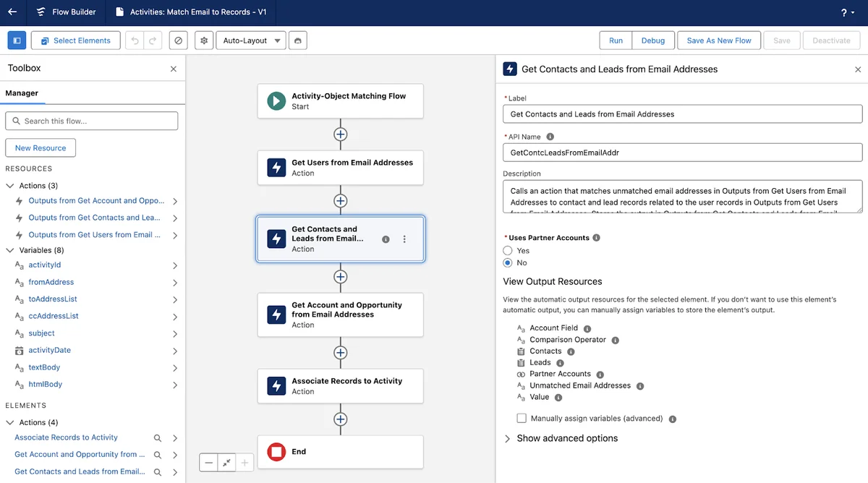
Task: Select Get Account and Opportunity action icon
Action: tap(276, 315)
